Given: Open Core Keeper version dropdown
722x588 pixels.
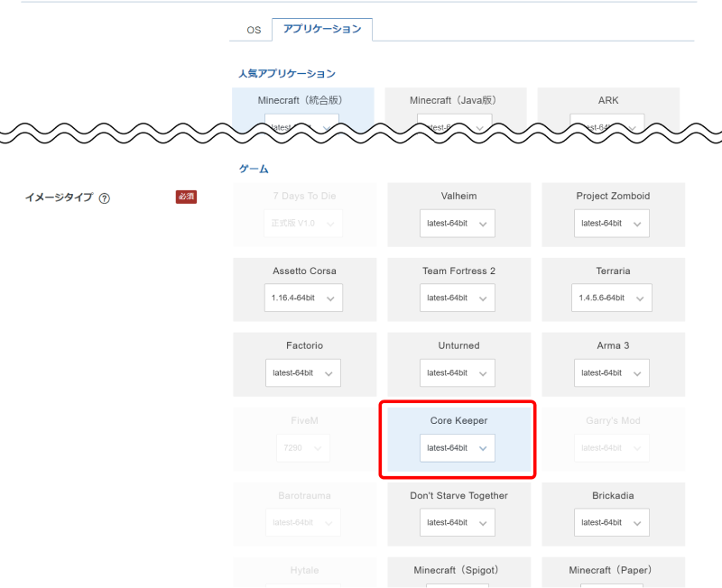Looking at the screenshot, I should [x=458, y=448].
